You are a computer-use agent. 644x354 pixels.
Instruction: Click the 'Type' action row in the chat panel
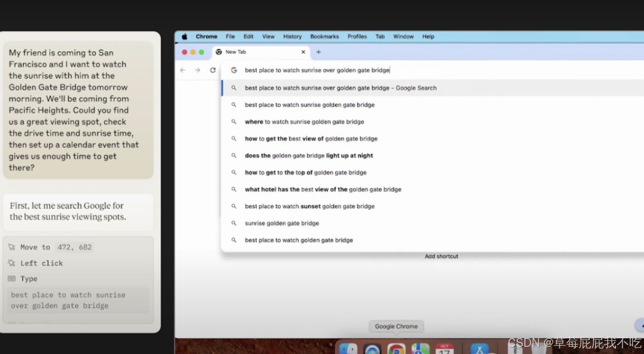click(x=23, y=279)
